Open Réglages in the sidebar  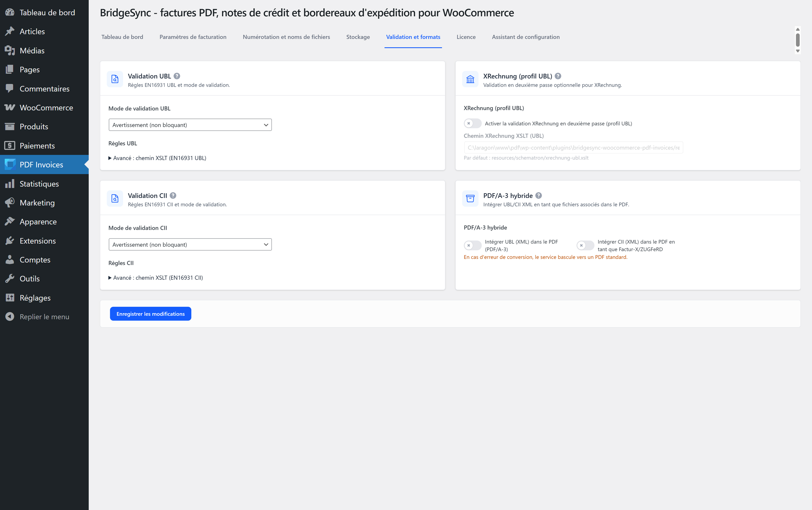[35, 298]
